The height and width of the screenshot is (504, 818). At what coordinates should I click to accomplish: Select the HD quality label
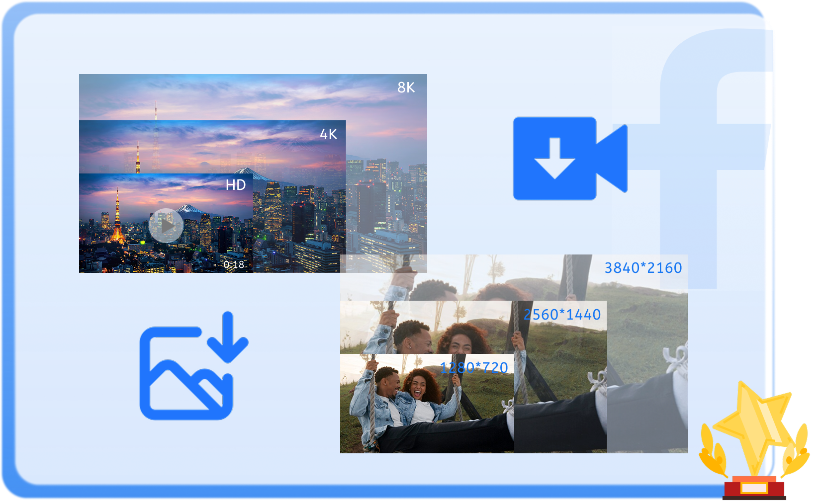[236, 185]
